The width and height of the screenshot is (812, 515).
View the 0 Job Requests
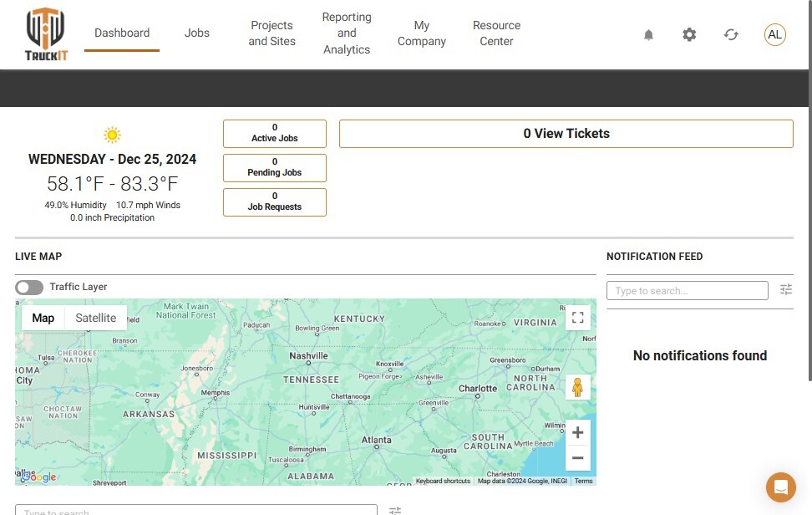click(275, 202)
